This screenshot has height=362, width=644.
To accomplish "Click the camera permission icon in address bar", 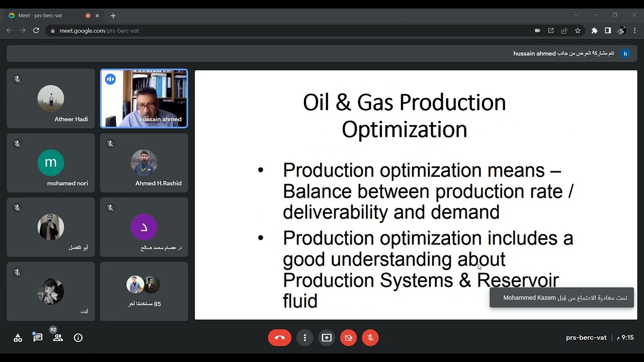I will 537,31.
